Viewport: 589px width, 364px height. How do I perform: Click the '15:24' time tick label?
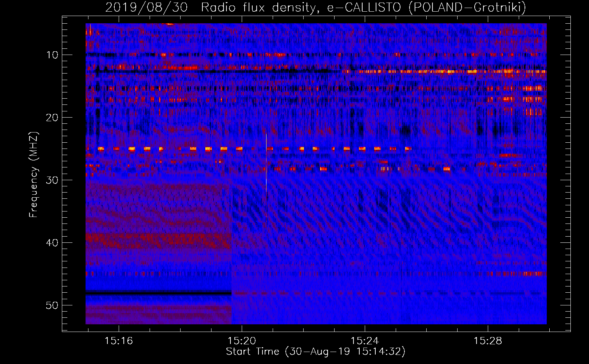(x=364, y=341)
